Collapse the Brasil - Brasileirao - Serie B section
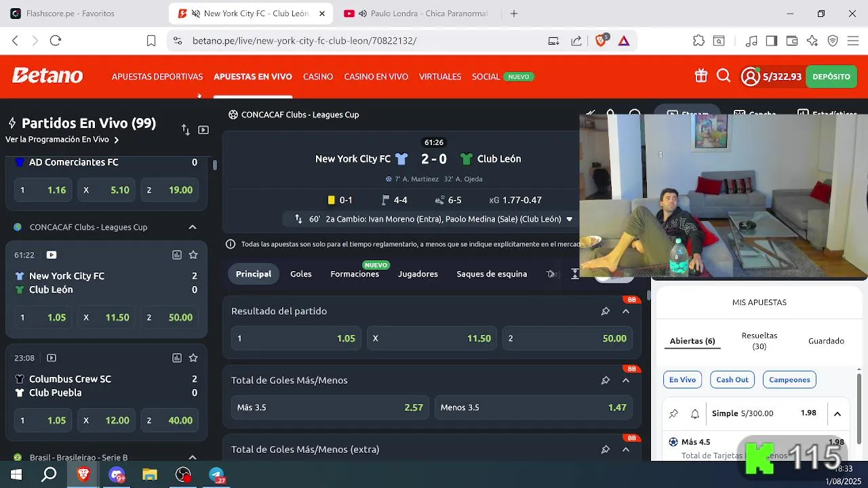The width and height of the screenshot is (868, 488). coord(193,457)
